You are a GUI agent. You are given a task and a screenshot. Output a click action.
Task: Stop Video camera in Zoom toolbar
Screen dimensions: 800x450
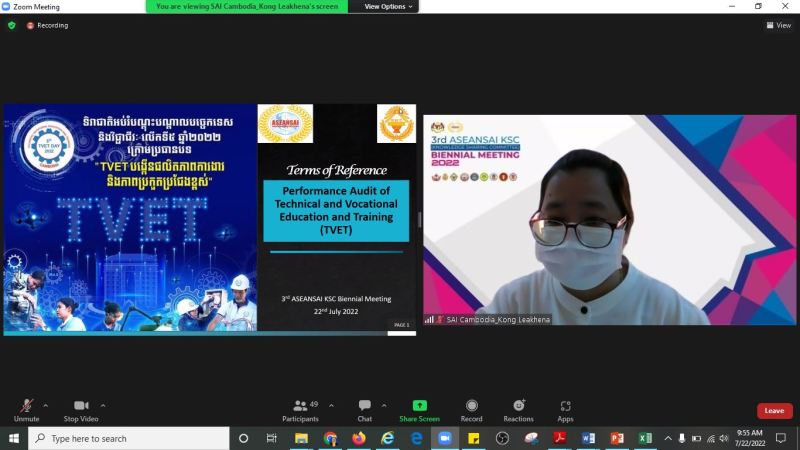[x=81, y=408]
